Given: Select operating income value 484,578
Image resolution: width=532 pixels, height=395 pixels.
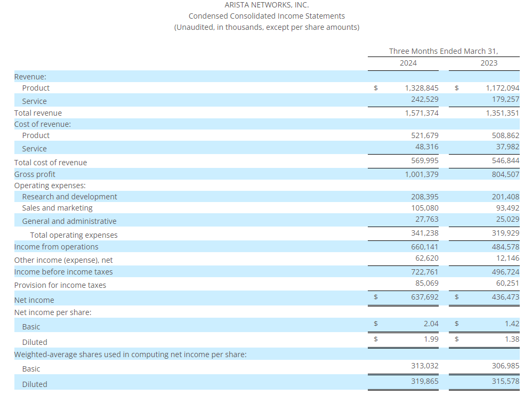Looking at the screenshot, I should (505, 247).
